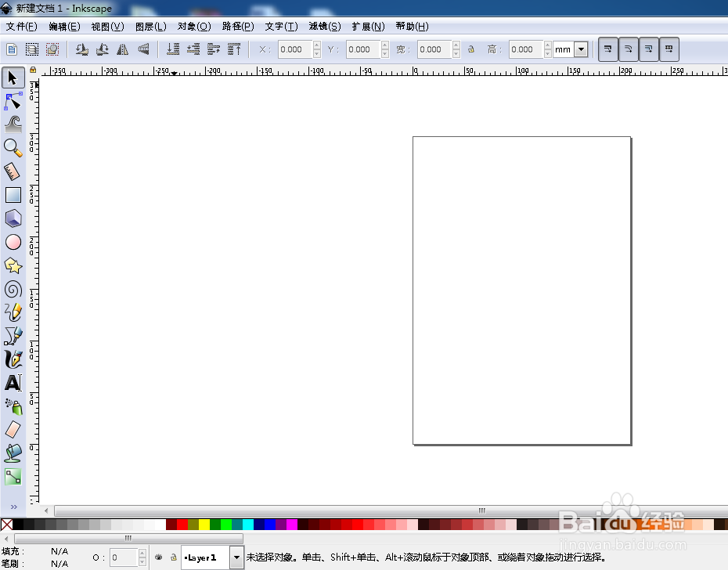Open the 对象(O) menu
728x570 pixels.
(194, 27)
